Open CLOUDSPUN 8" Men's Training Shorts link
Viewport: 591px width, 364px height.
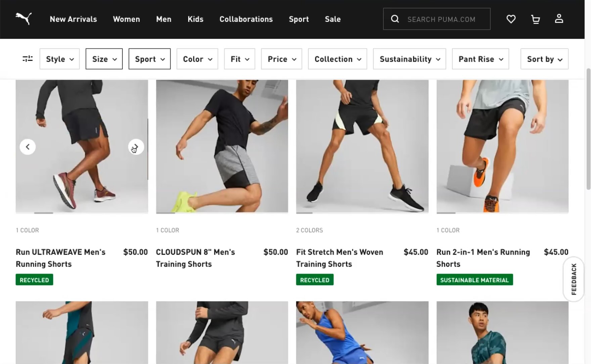click(195, 258)
